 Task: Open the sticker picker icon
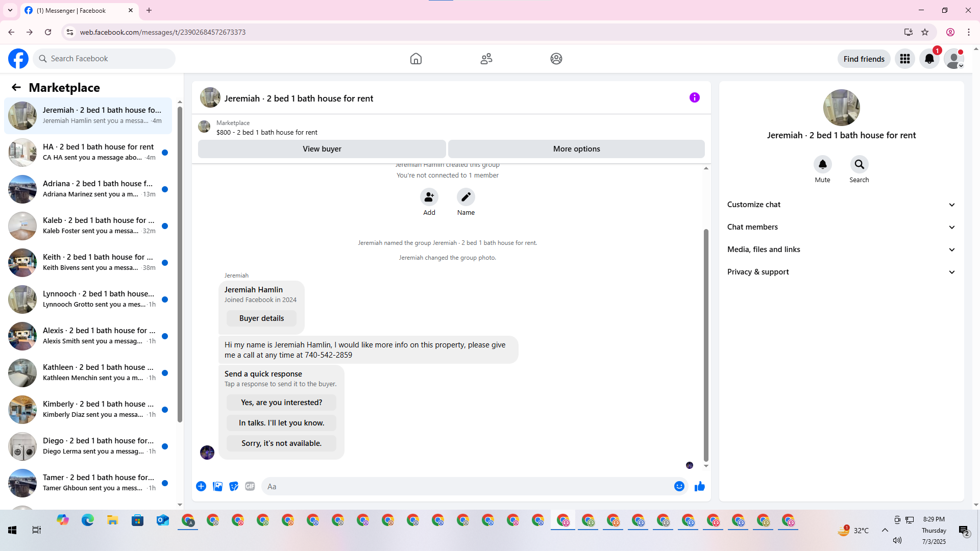pyautogui.click(x=234, y=486)
